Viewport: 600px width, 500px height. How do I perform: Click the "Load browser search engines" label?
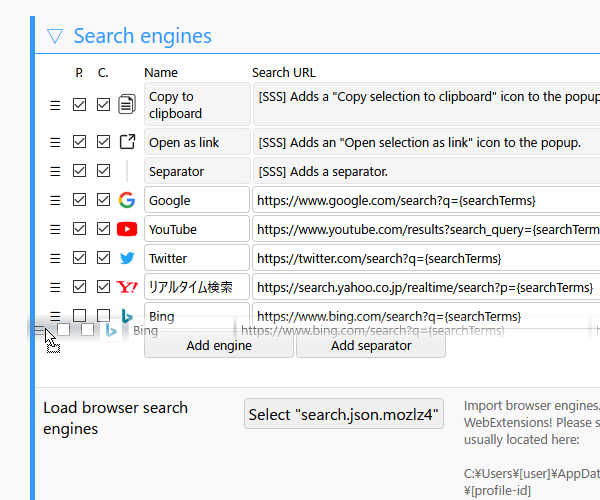(115, 418)
